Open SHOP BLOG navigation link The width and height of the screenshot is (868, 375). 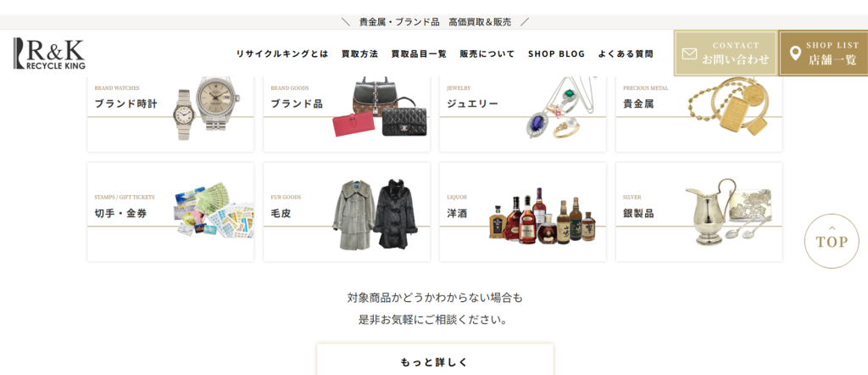(556, 53)
